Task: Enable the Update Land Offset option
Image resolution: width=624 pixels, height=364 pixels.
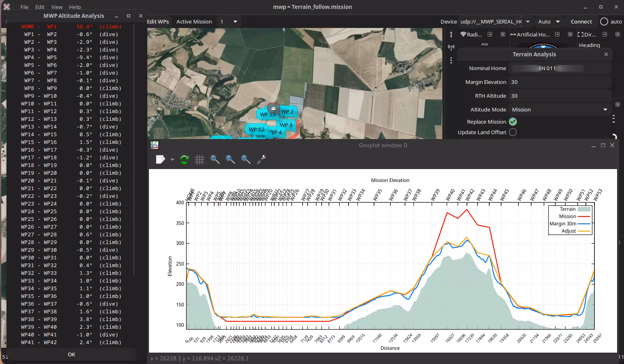Action: tap(513, 132)
